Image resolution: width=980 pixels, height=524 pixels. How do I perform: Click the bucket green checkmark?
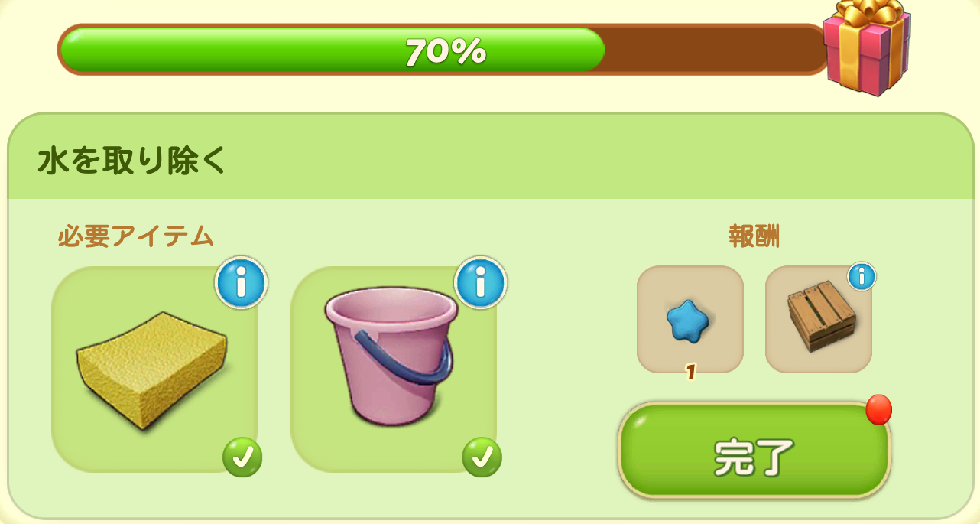coord(482,457)
